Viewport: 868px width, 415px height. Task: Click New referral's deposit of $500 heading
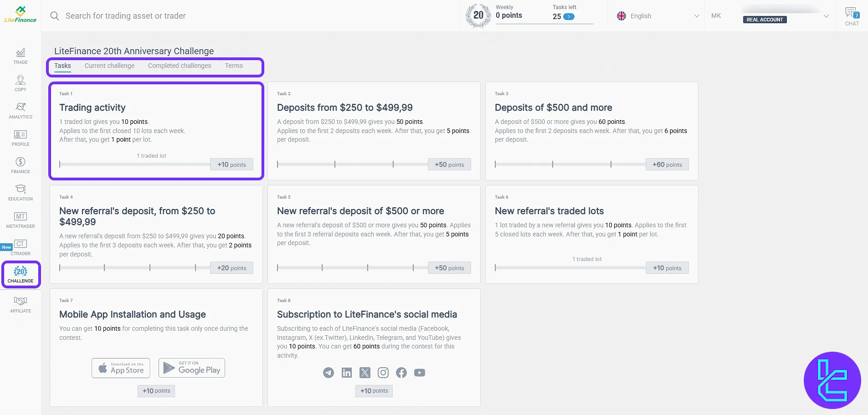(x=360, y=211)
